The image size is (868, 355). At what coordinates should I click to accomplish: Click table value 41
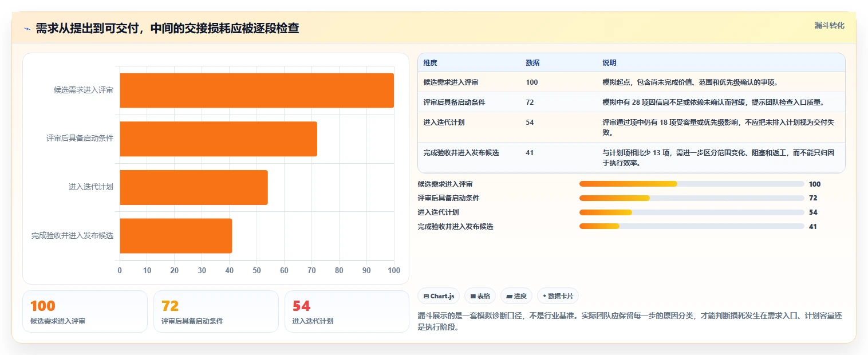pyautogui.click(x=530, y=153)
